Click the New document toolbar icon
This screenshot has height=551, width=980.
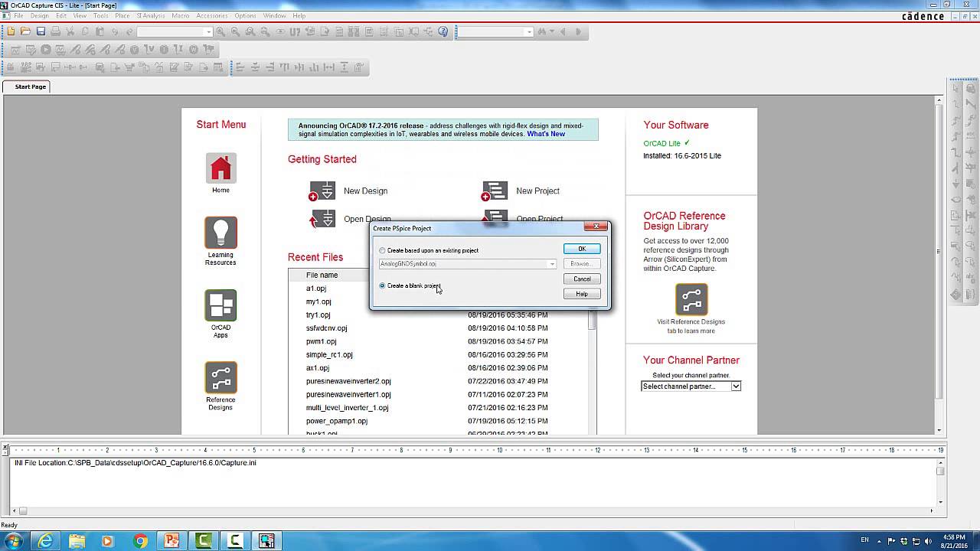coord(11,31)
